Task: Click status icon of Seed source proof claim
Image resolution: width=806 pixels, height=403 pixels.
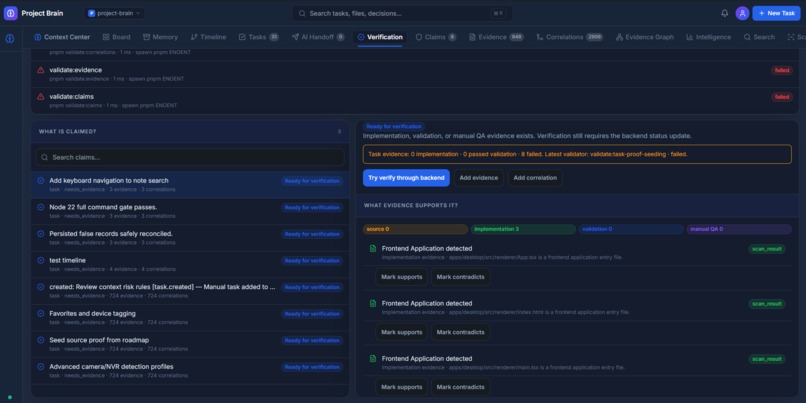Action: click(41, 340)
